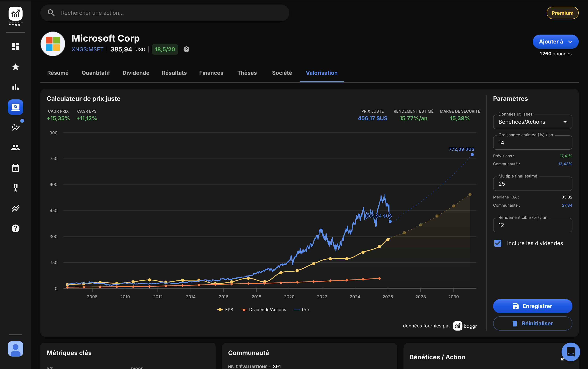Image resolution: width=588 pixels, height=369 pixels.
Task: Open the calendar icon in sidebar
Action: coord(15,168)
